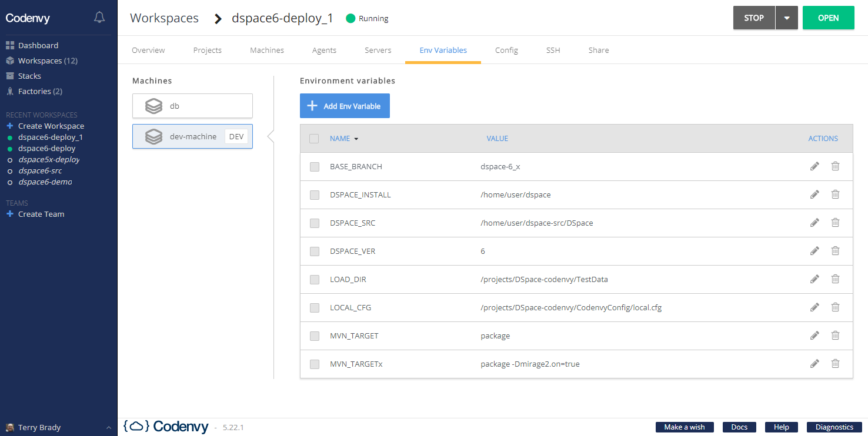
Task: Open recent workspace dspace6-deploy_1
Action: pos(51,137)
